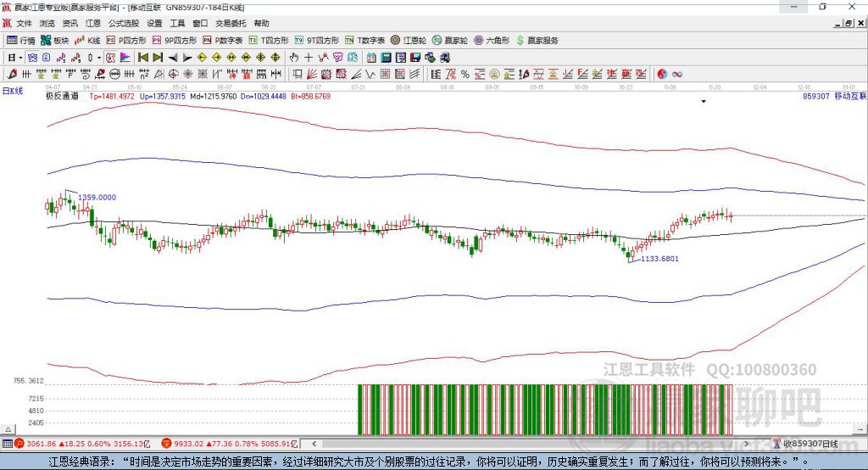Expand sub-panel with bottom-left up arrow
This screenshot has width=868, height=470.
[8, 429]
